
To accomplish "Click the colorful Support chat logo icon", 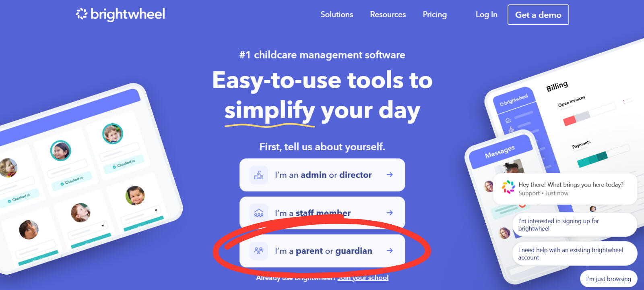I will click(x=508, y=187).
